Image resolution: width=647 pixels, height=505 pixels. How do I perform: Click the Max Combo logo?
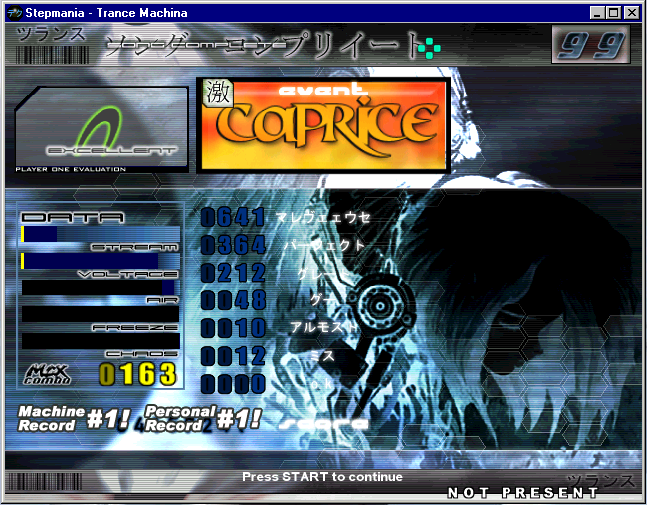[x=47, y=374]
